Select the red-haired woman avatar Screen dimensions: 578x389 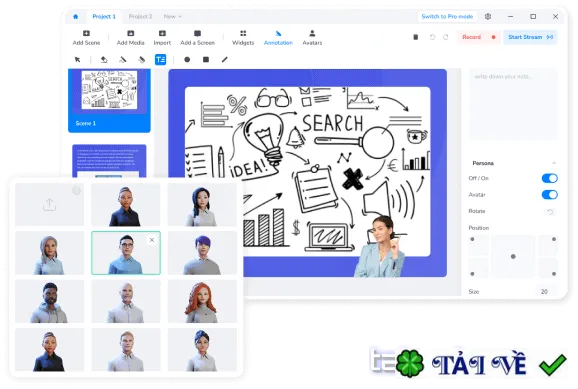[x=202, y=301]
